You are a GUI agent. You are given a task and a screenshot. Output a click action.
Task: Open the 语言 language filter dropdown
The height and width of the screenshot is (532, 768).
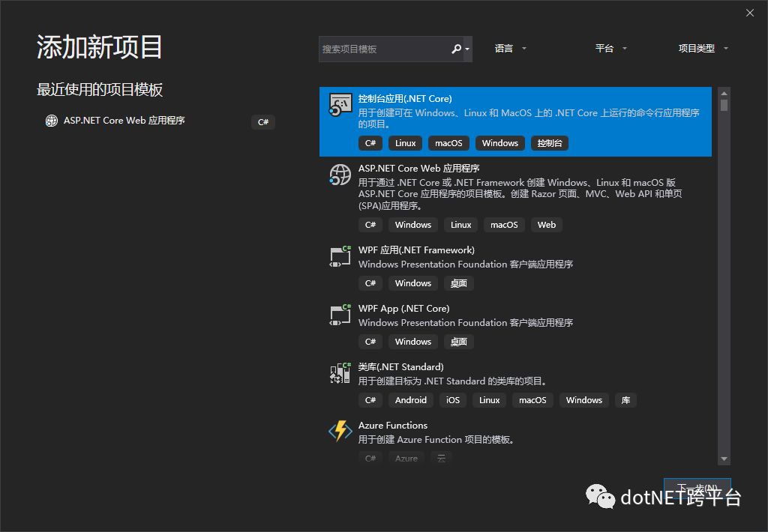click(x=510, y=49)
